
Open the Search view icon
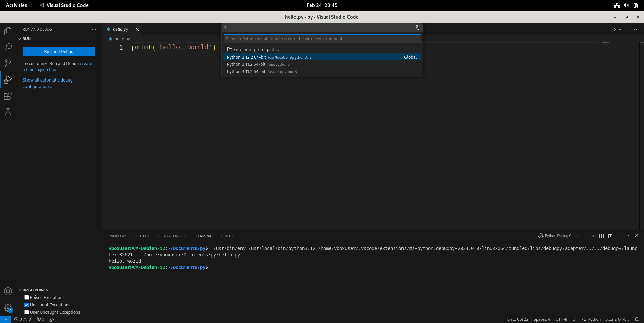8,47
